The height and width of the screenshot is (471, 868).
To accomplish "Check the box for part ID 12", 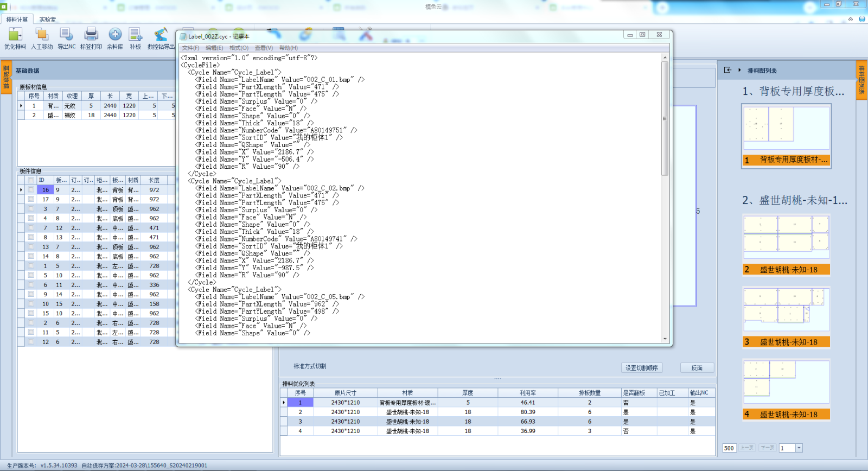I will [x=31, y=342].
